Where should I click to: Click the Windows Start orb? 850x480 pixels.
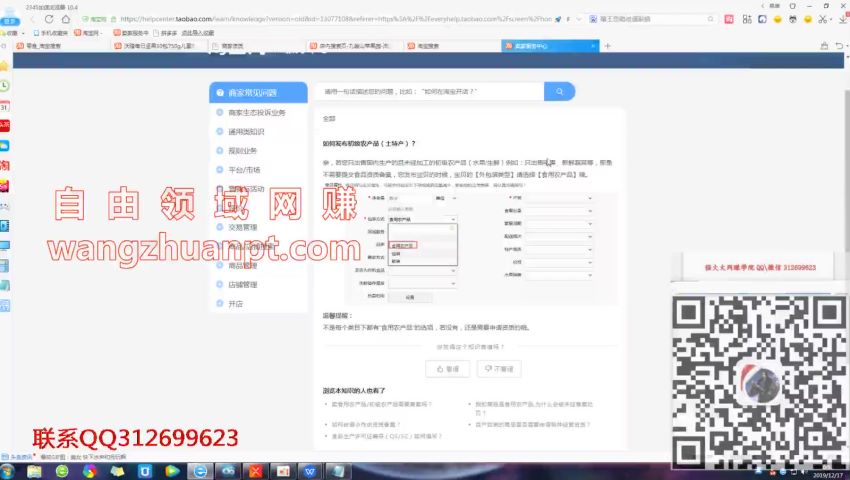coord(8,471)
